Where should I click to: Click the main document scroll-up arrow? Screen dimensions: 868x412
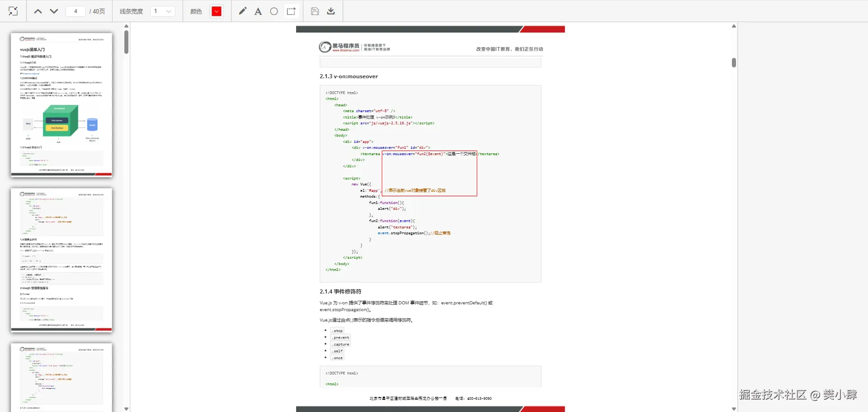[x=734, y=26]
